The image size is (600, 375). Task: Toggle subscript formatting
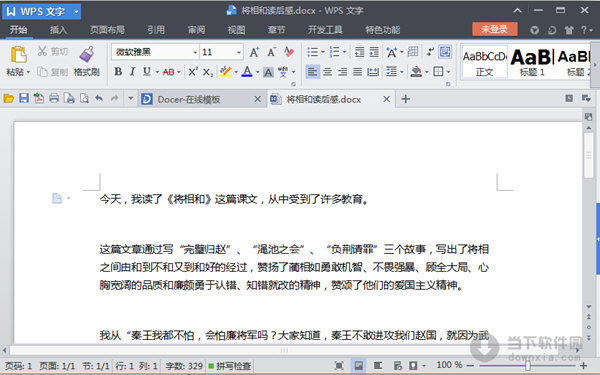click(x=208, y=72)
